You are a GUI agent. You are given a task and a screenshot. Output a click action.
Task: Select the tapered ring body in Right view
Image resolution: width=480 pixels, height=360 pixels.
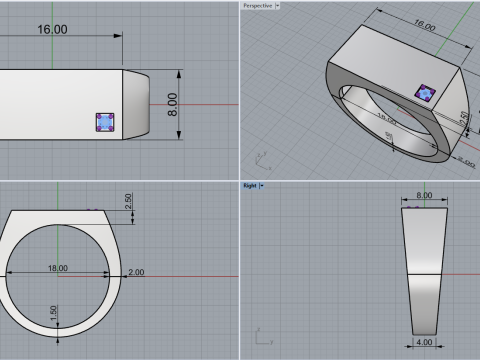click(x=424, y=271)
